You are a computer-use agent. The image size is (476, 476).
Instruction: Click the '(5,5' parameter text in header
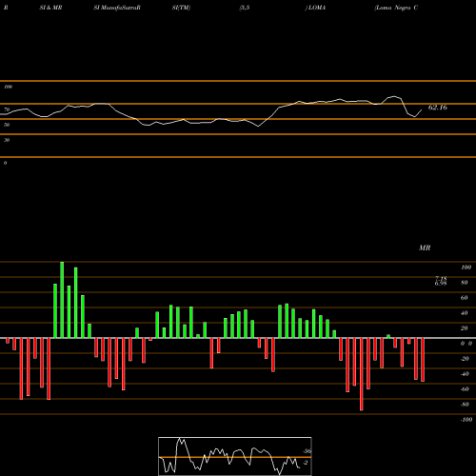click(x=245, y=8)
